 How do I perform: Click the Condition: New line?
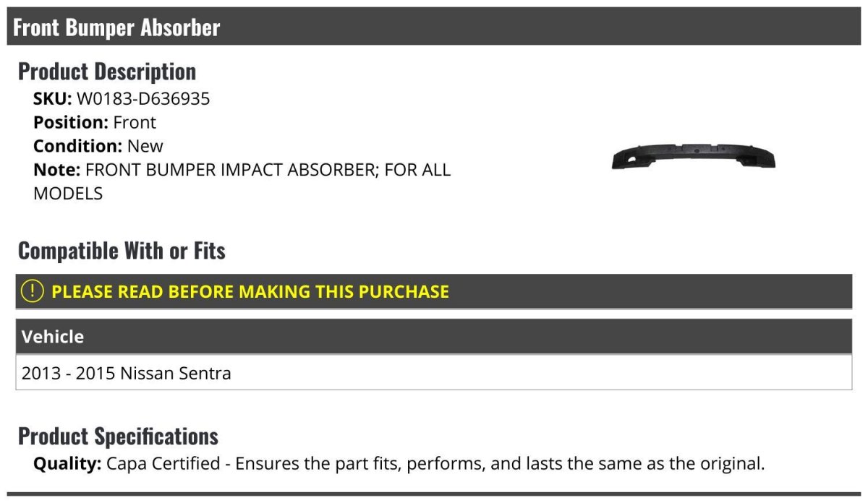98,146
